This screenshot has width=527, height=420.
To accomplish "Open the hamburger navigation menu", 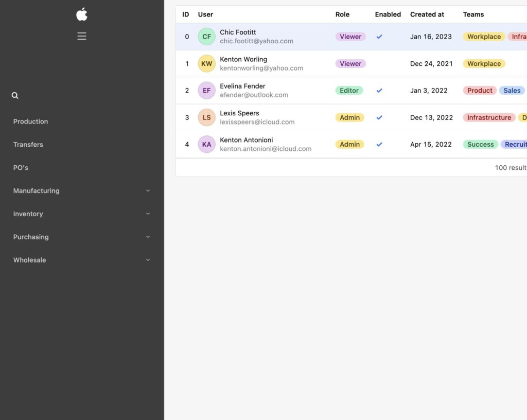I will click(81, 36).
